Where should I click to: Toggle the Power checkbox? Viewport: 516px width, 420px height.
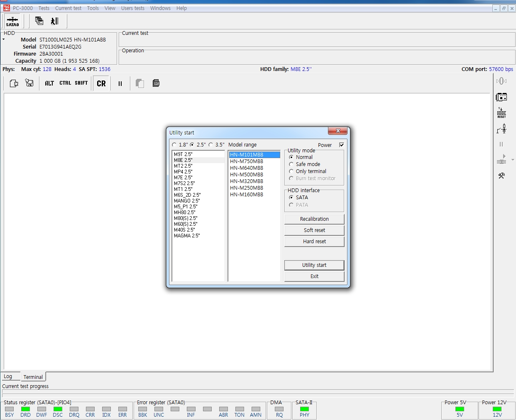342,145
